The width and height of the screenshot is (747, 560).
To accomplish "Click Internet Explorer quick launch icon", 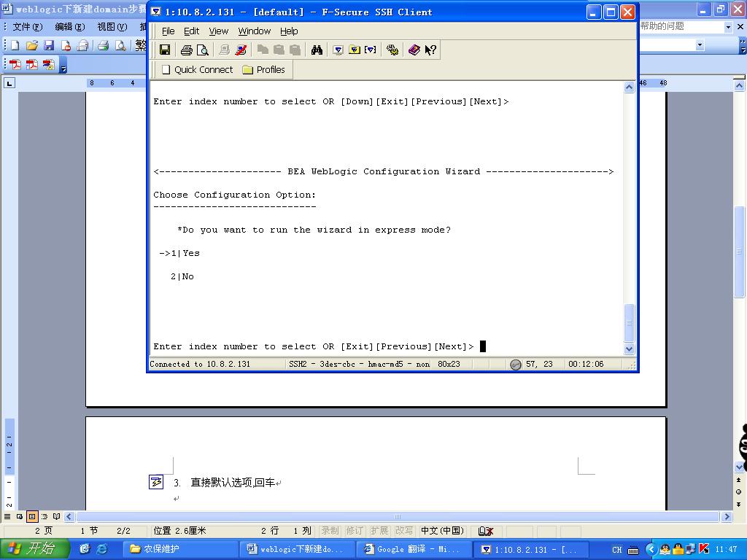I will tap(102, 549).
